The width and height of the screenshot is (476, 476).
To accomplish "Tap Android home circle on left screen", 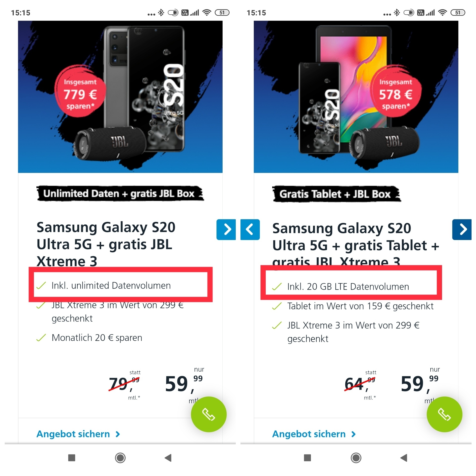I will coord(120,458).
